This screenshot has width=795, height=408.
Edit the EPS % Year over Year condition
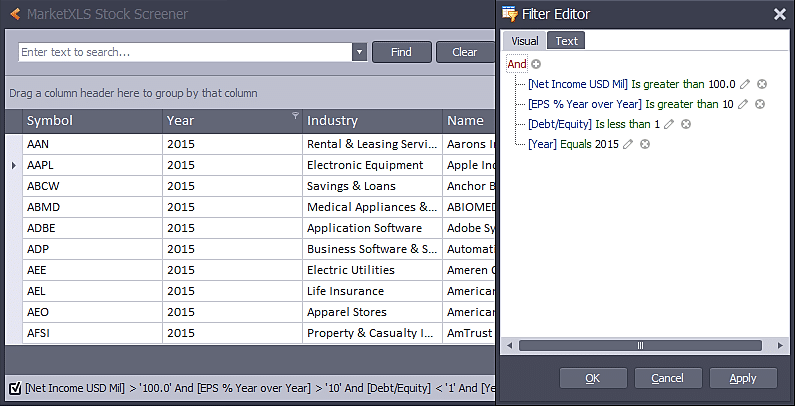click(x=742, y=104)
